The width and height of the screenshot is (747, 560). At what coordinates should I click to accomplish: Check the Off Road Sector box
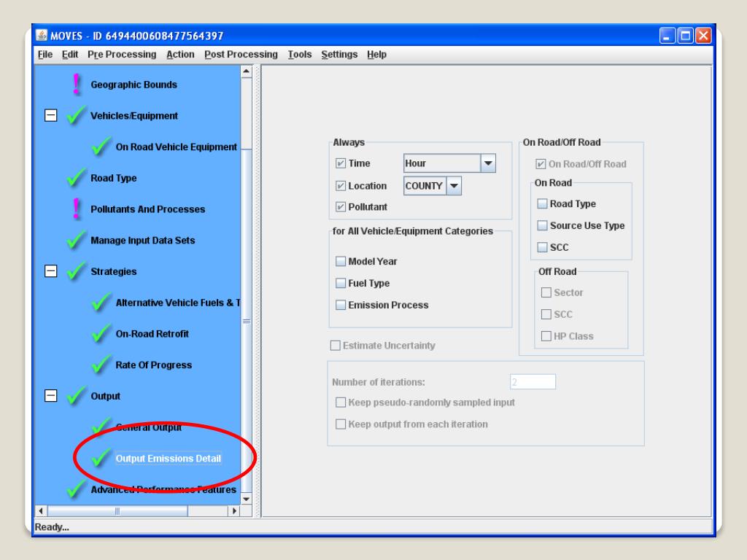point(546,292)
